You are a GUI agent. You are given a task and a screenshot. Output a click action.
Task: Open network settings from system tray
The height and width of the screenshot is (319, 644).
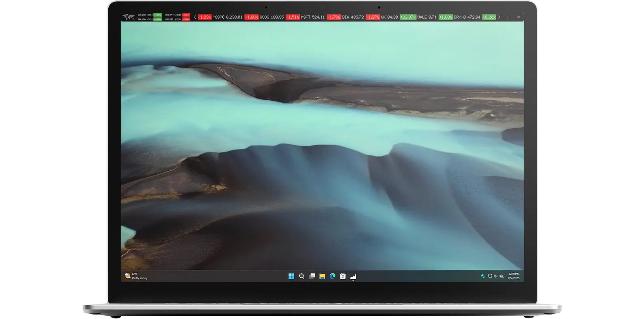click(x=490, y=276)
